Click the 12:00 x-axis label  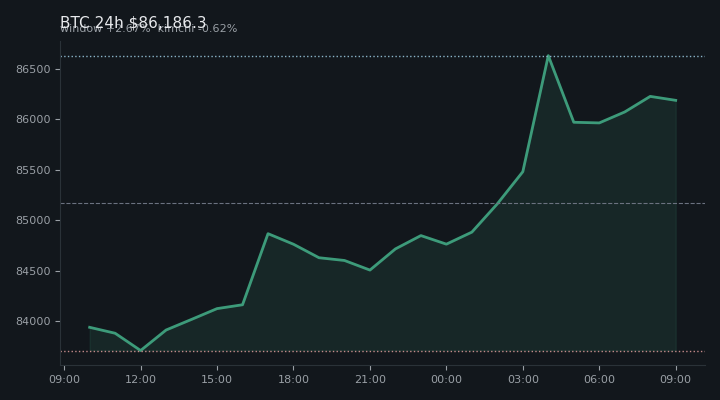click(141, 379)
